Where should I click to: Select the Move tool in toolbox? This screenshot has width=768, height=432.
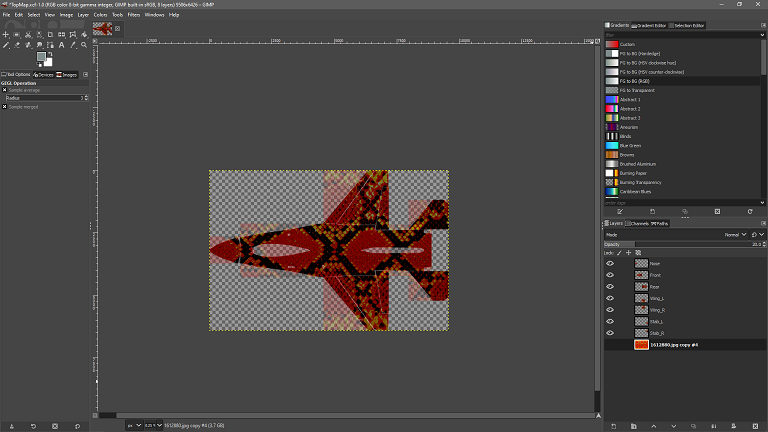point(6,35)
